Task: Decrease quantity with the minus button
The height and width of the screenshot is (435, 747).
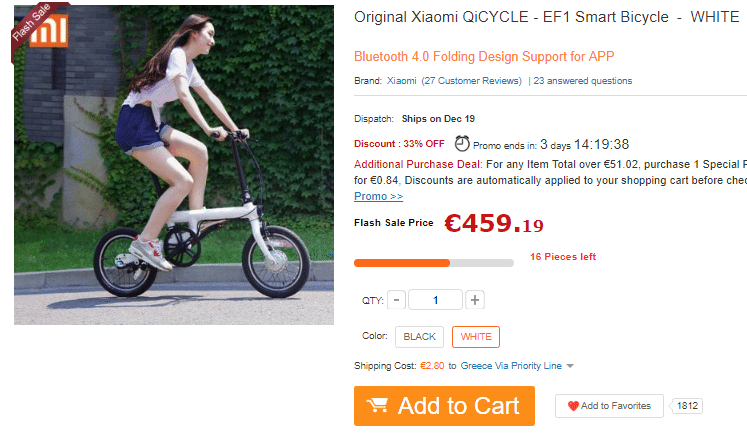Action: (397, 300)
